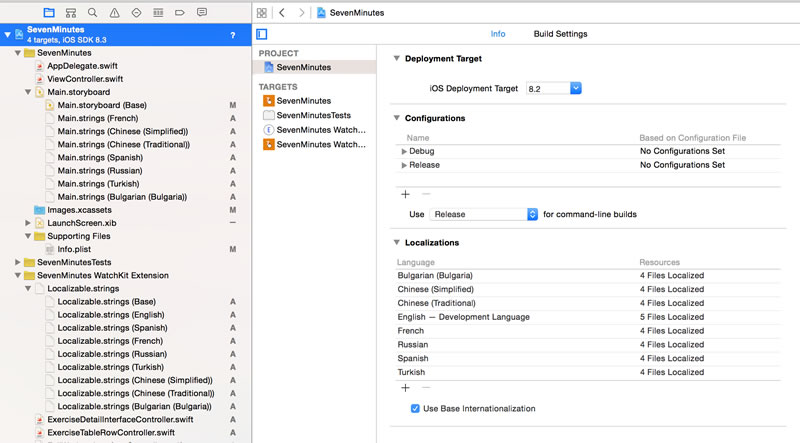The image size is (800, 443).
Task: Go back with the editor's left arrow
Action: pyautogui.click(x=282, y=13)
